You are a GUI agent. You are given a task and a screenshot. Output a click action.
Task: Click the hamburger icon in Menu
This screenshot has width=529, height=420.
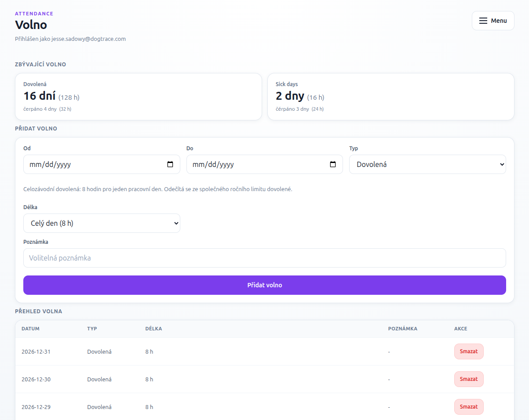483,21
